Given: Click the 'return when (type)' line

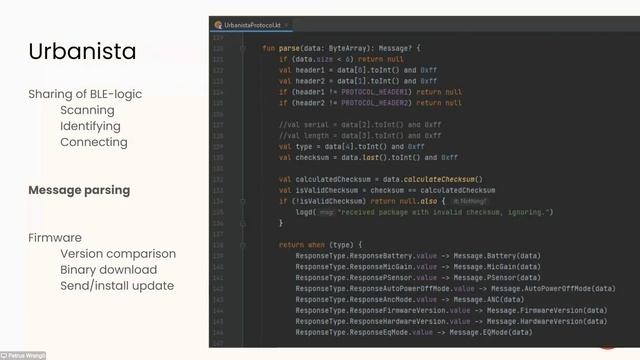Looking at the screenshot, I should coord(320,245).
